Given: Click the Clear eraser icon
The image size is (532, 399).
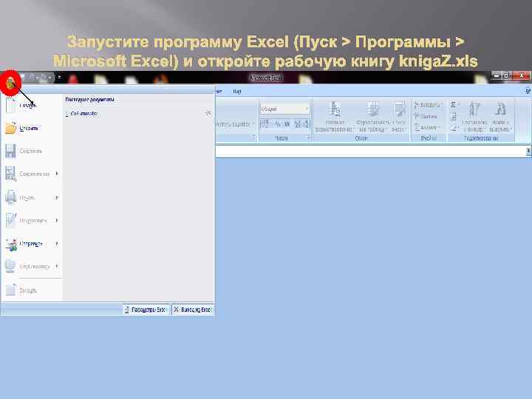Looking at the screenshot, I should 453,128.
